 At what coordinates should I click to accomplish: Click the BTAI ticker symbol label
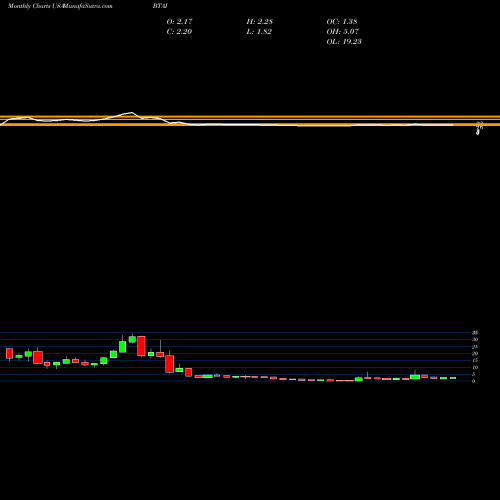click(160, 6)
